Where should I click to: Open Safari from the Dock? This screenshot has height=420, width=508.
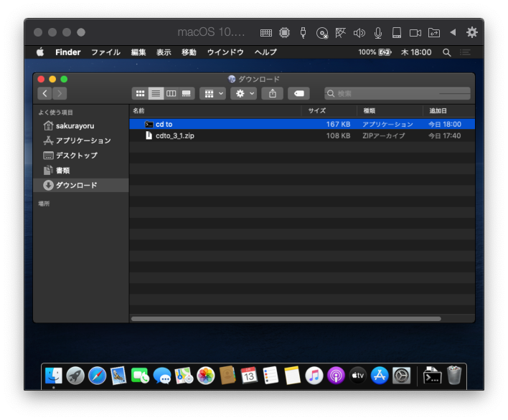click(97, 376)
